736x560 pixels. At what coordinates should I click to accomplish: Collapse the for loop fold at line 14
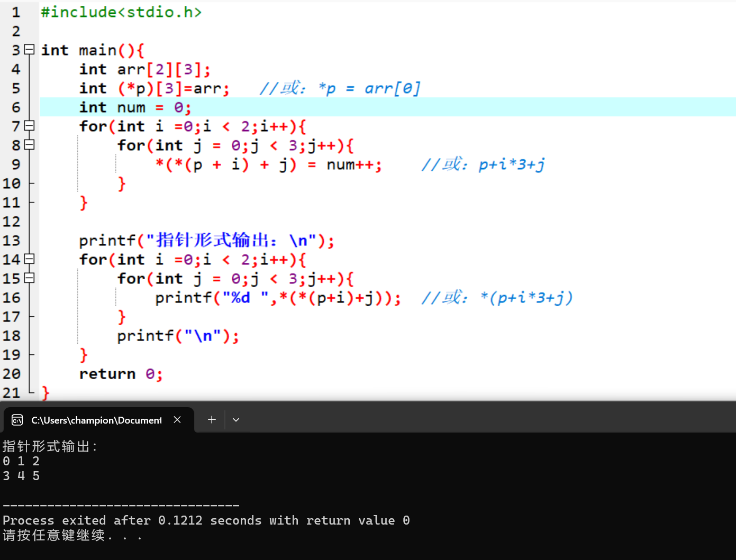[x=30, y=259]
